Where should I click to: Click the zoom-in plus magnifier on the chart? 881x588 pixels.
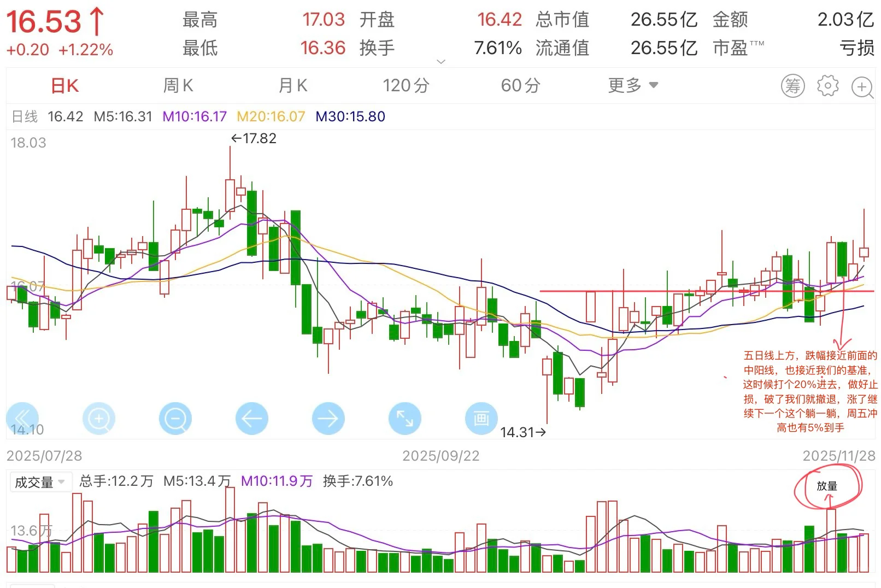pyautogui.click(x=98, y=419)
